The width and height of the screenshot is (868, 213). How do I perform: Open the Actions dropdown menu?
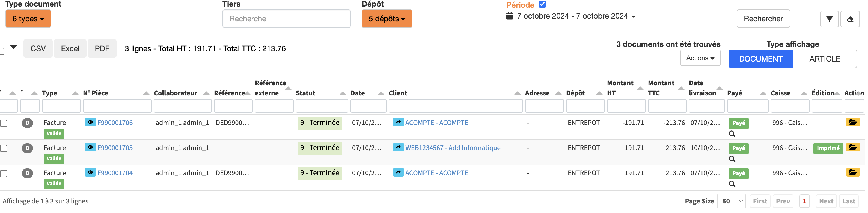(700, 58)
